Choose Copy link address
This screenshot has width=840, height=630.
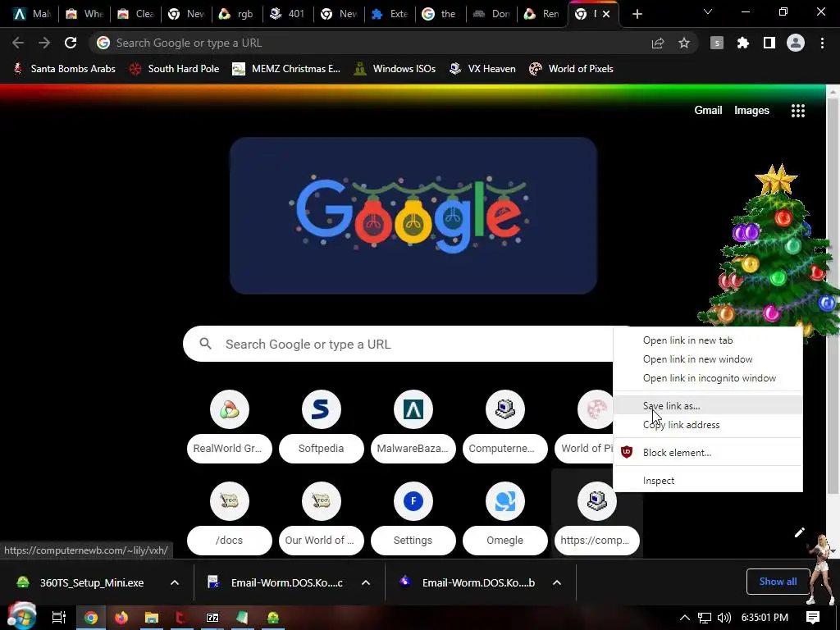[708, 425]
